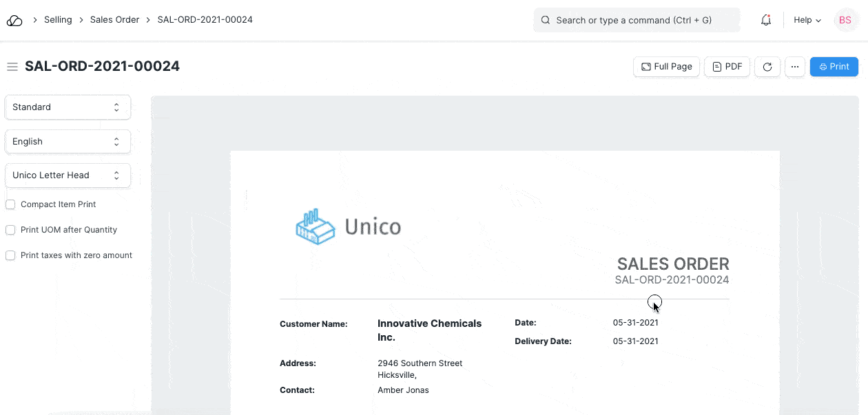This screenshot has width=868, height=415.
Task: Open the BS user avatar menu
Action: 845,20
